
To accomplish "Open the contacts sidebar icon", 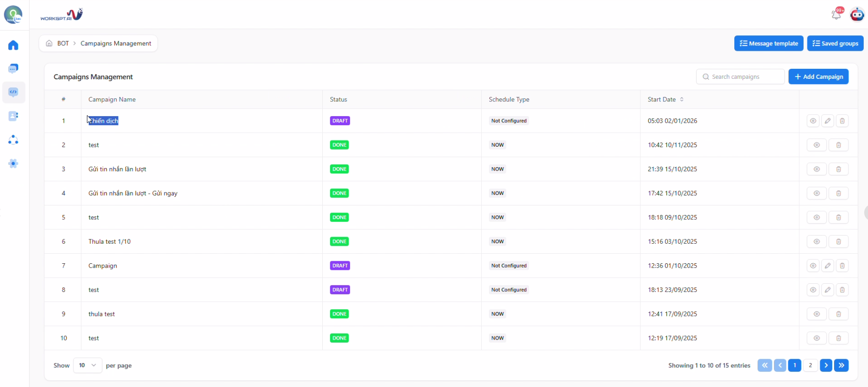I will (x=13, y=116).
